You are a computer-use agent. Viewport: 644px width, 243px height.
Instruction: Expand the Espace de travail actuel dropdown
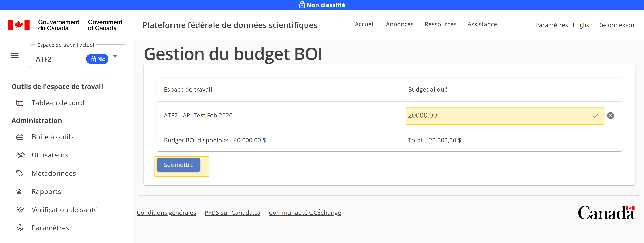pyautogui.click(x=115, y=57)
